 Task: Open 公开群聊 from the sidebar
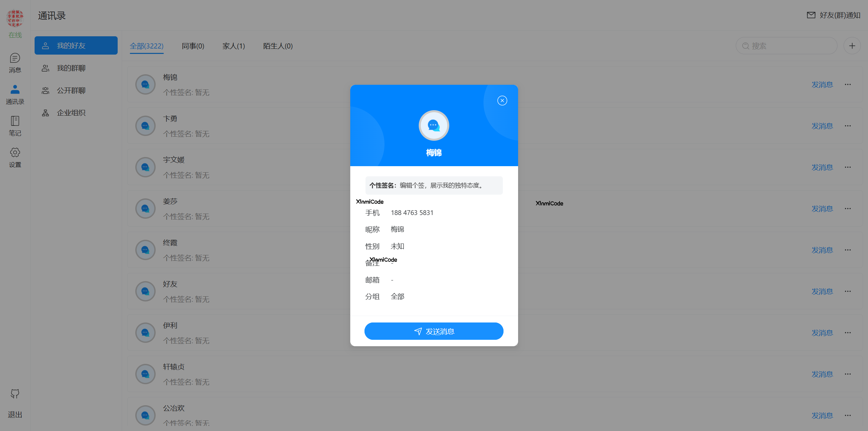click(71, 90)
